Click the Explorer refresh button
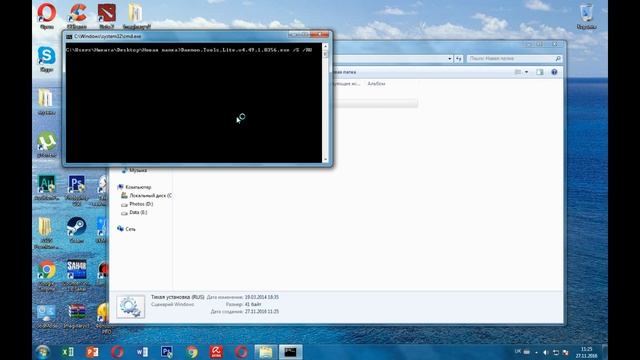Viewport: 640px width, 360px height. click(459, 59)
